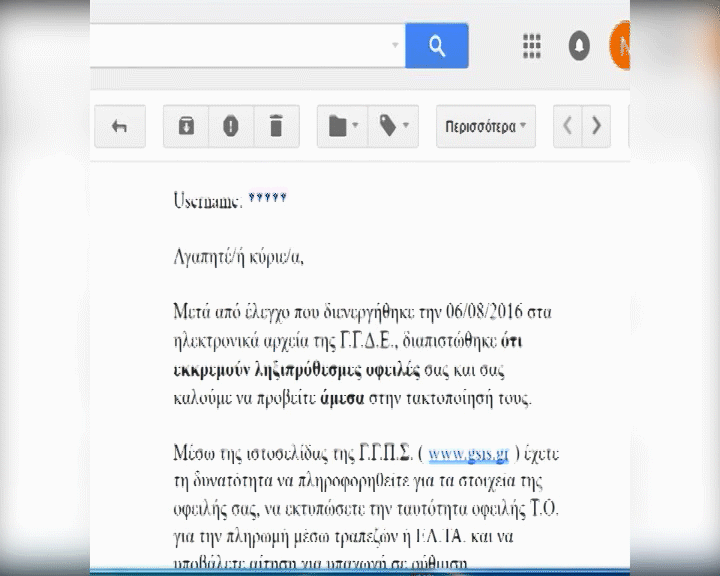Open the Google apps grid
The height and width of the screenshot is (576, 720).
coord(532,46)
